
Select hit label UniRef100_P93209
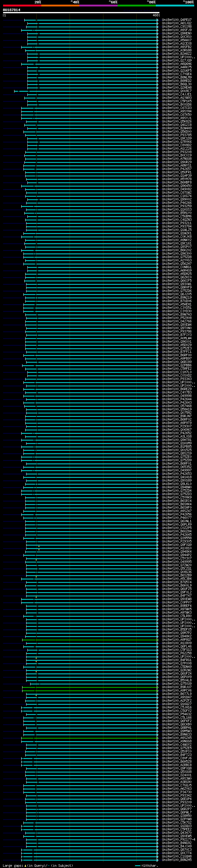[176, 802]
